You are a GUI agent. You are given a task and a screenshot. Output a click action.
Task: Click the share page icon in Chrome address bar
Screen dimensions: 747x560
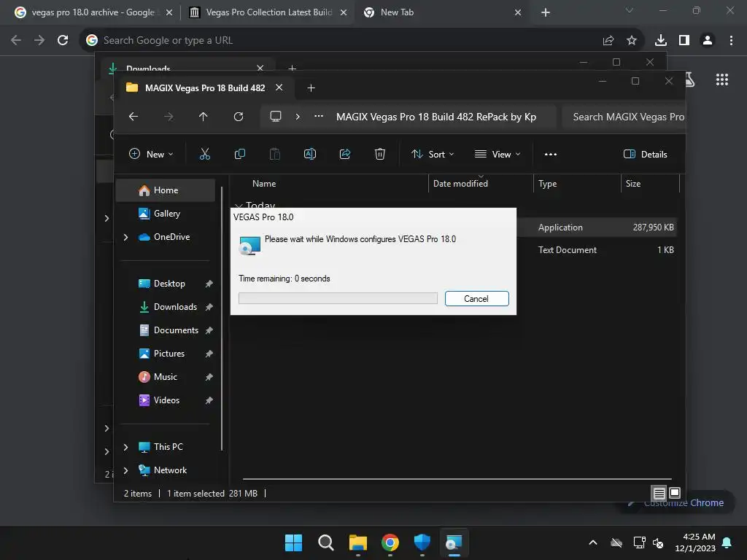coord(608,41)
